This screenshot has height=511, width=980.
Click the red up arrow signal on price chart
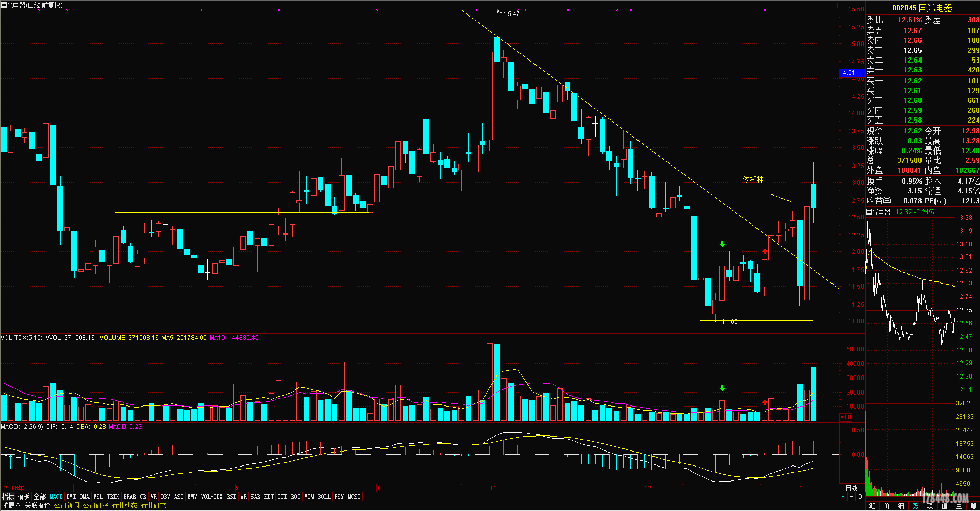pyautogui.click(x=765, y=251)
